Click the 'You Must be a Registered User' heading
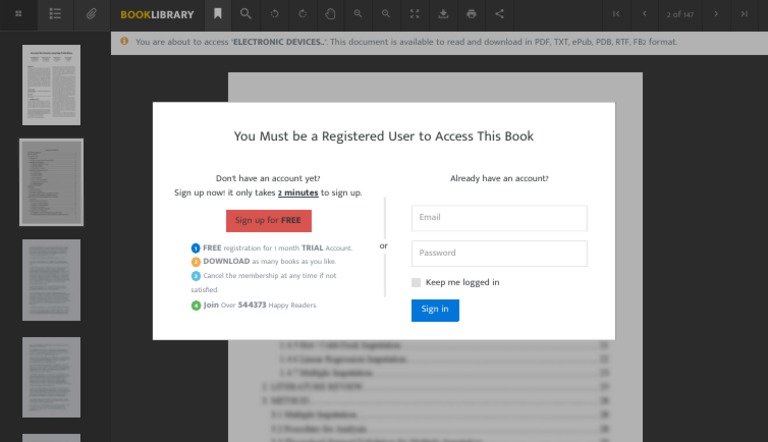 coord(384,136)
